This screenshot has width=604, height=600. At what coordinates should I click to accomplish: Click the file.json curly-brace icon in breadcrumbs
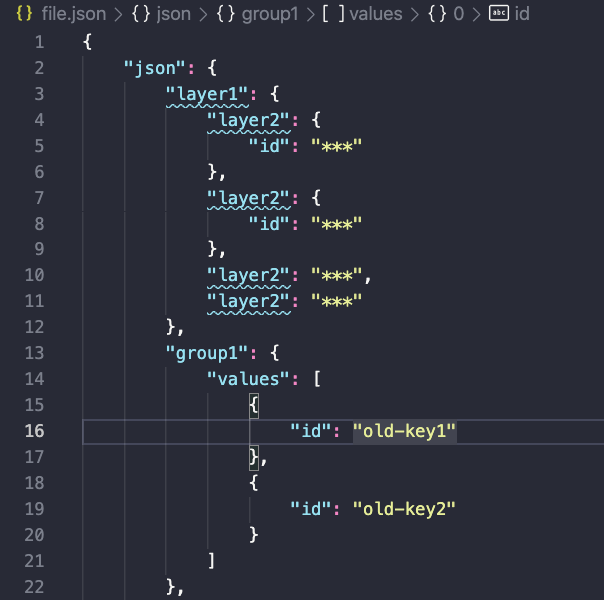26,14
